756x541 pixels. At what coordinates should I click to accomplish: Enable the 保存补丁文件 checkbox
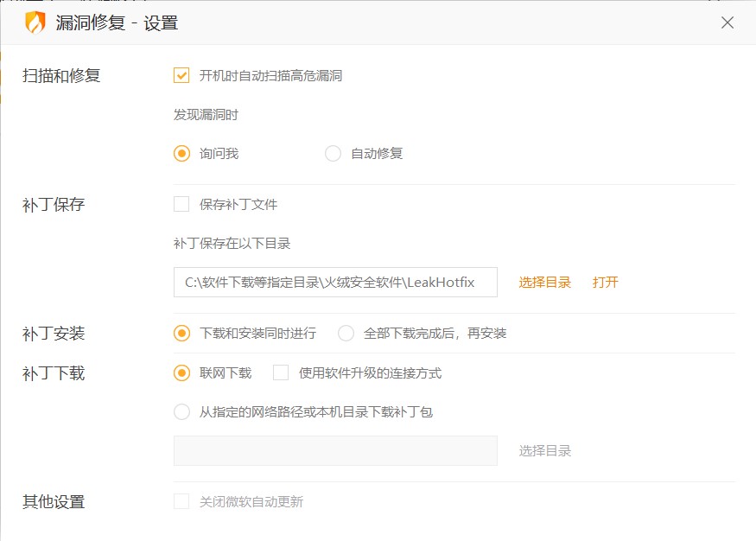pos(181,205)
